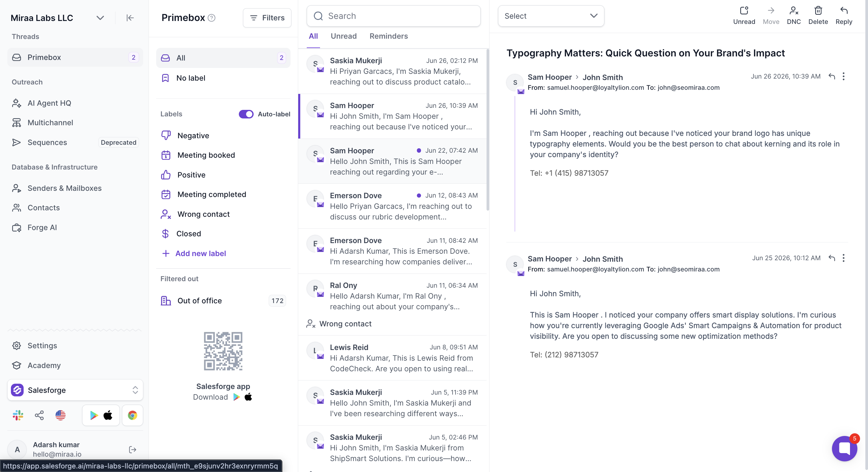This screenshot has height=472, width=868.
Task: Click the Salesforge app QR code
Action: click(x=223, y=351)
